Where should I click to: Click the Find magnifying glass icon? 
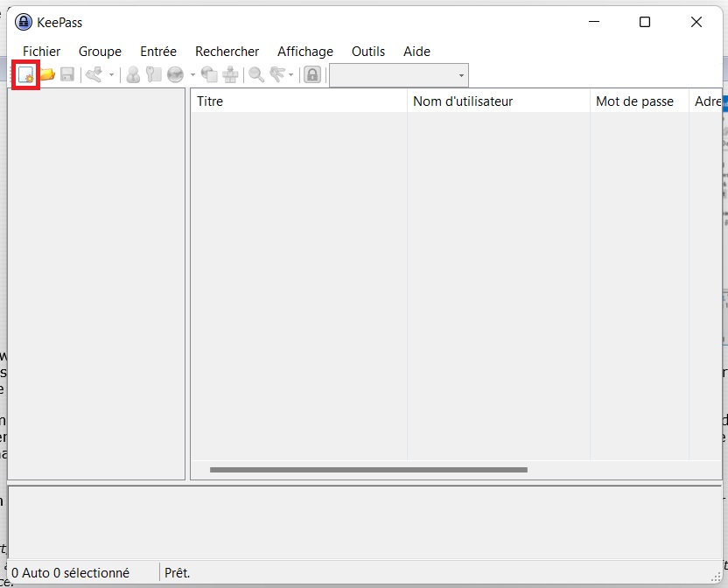[x=256, y=75]
